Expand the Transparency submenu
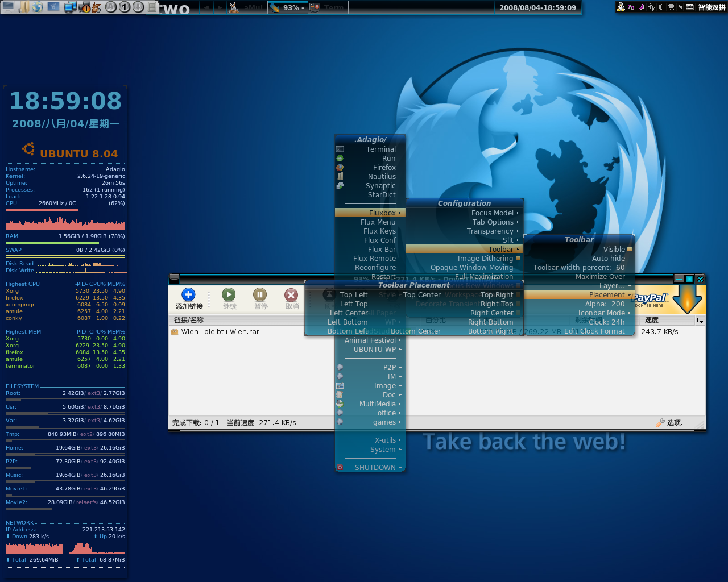The image size is (728, 582). point(465,231)
